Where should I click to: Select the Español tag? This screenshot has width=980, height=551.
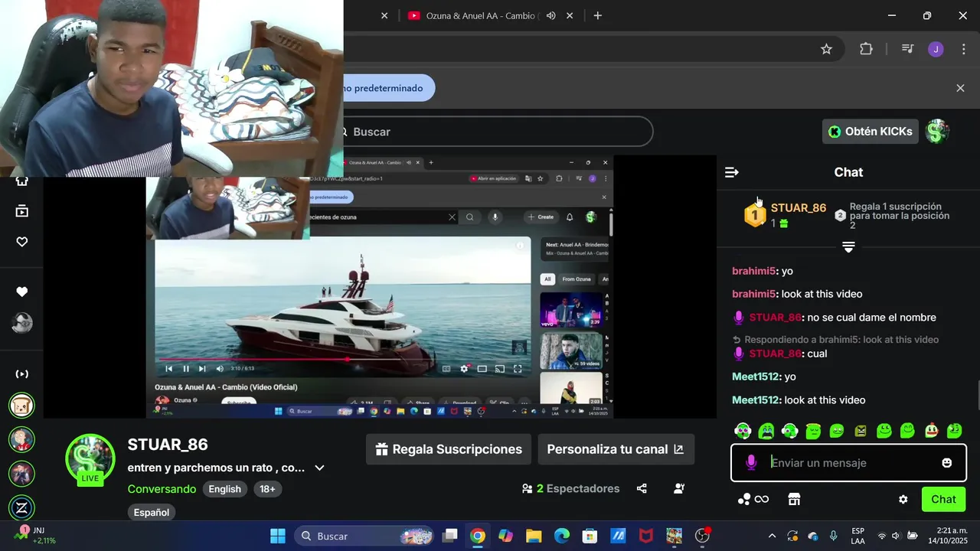[152, 512]
